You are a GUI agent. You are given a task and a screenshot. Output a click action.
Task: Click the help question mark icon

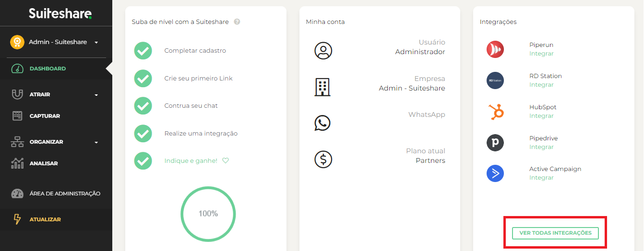(237, 22)
